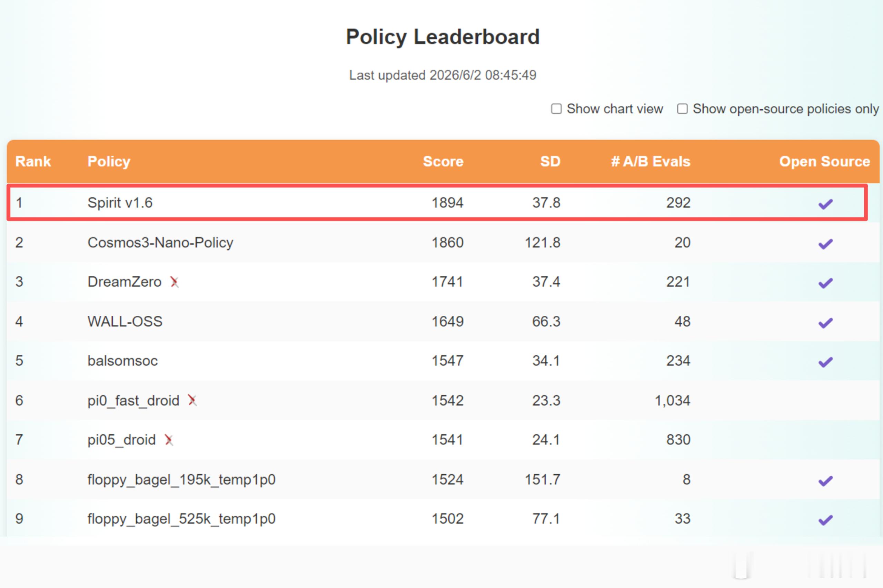Select the WALL-OSS policy name

tap(125, 321)
